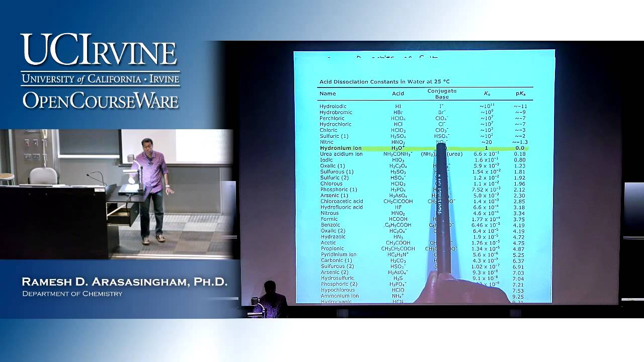Click the pKa value '6.37'
Screen dimensions: 644x362
(x=518, y=261)
